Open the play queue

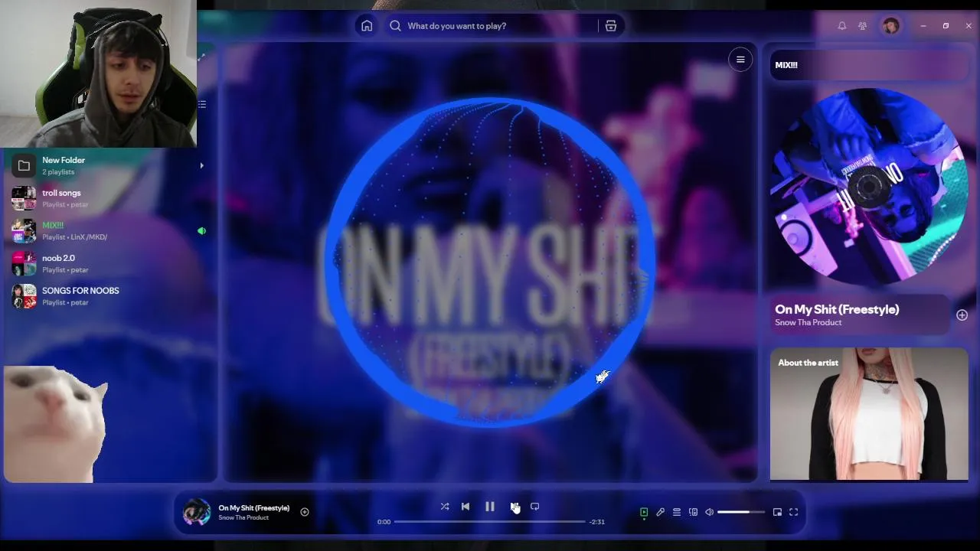[677, 512]
